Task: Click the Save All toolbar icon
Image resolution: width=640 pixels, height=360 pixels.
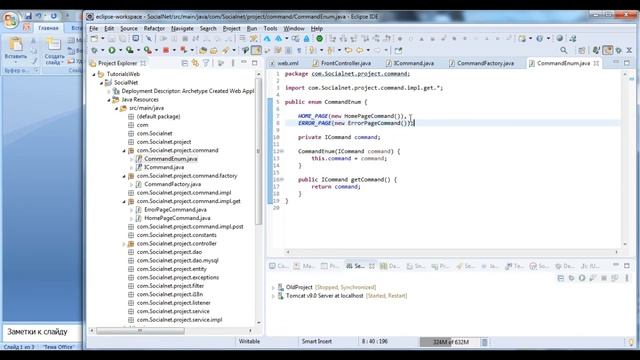Action: (122, 38)
